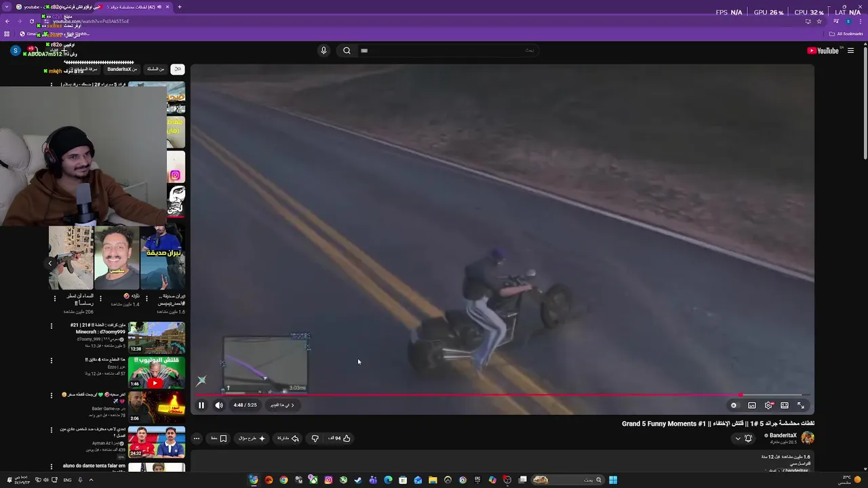This screenshot has height=488, width=868.
Task: Select the BanderitaX filter chip
Action: (x=122, y=69)
